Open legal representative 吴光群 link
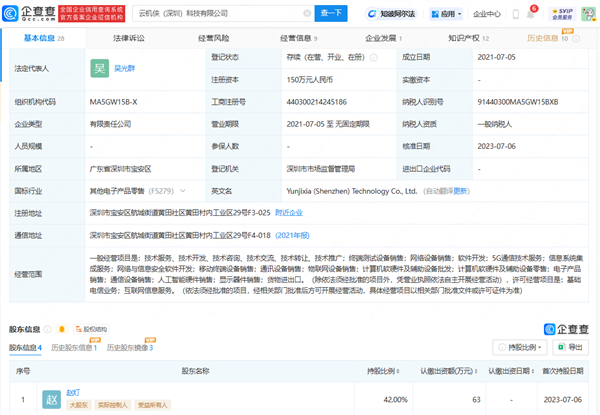 click(x=124, y=68)
